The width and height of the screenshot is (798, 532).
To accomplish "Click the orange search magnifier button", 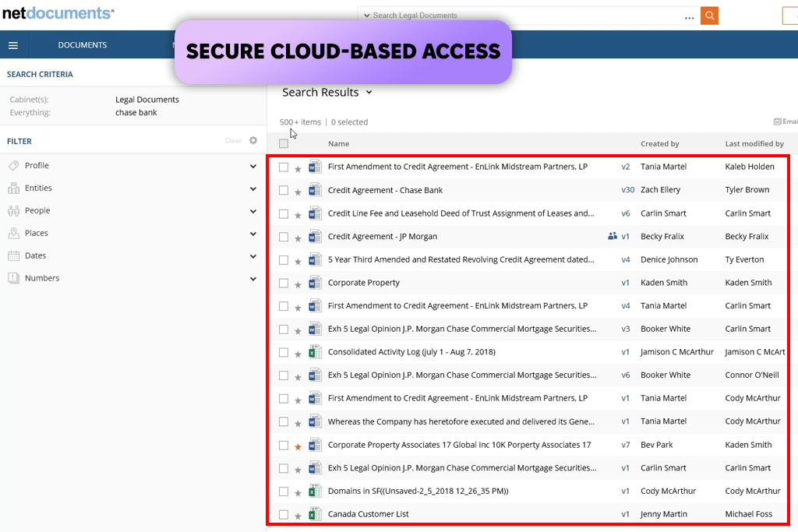I will click(x=709, y=16).
